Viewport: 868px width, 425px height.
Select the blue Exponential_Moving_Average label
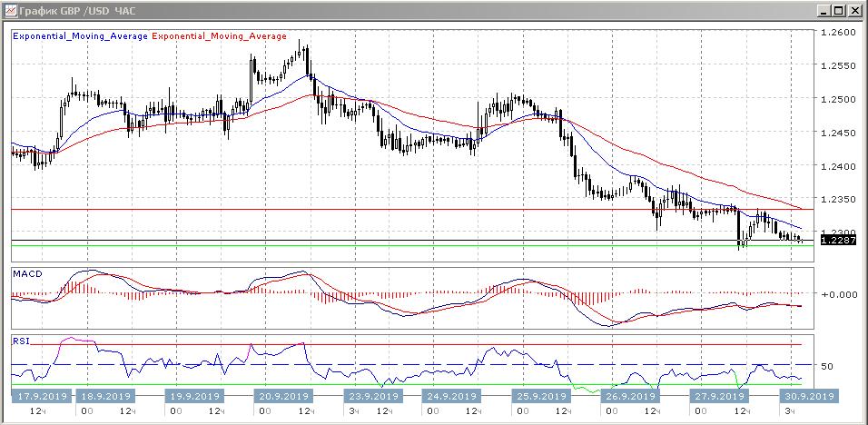tap(80, 37)
